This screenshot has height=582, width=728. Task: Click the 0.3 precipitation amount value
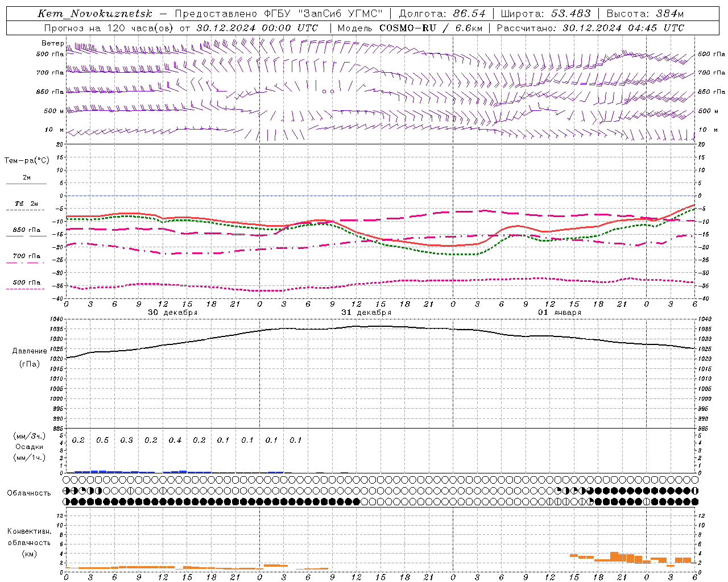[126, 440]
